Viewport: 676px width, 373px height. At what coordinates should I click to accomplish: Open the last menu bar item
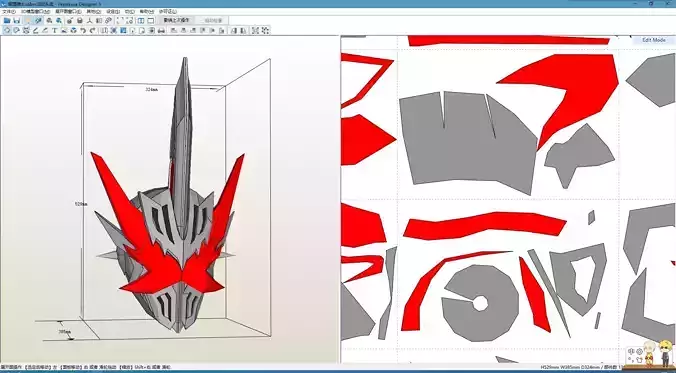[168, 12]
